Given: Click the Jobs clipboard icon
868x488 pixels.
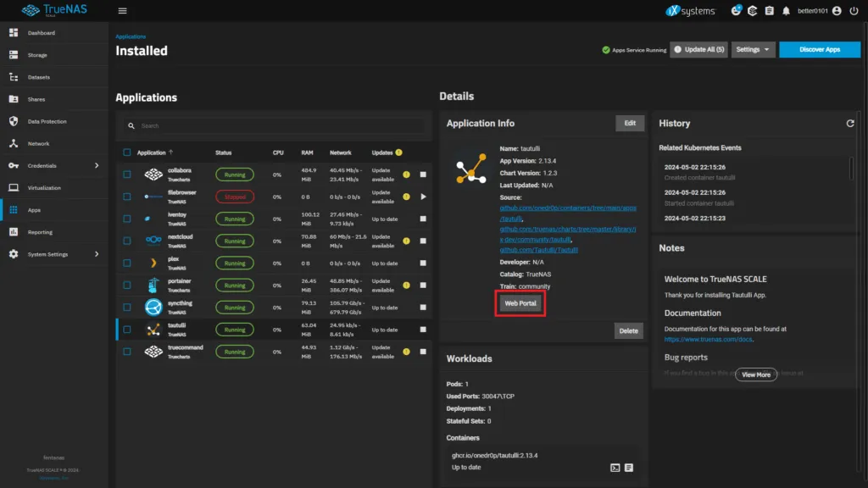Looking at the screenshot, I should [x=769, y=11].
